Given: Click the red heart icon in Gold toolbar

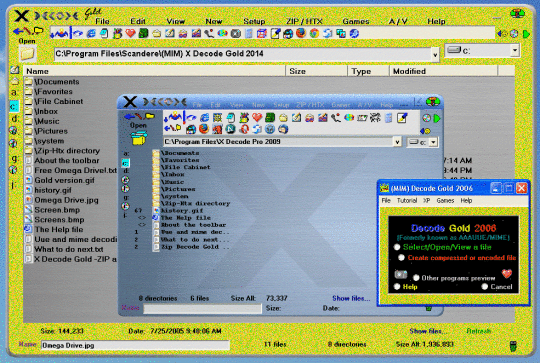Looking at the screenshot, I should click(x=130, y=33).
